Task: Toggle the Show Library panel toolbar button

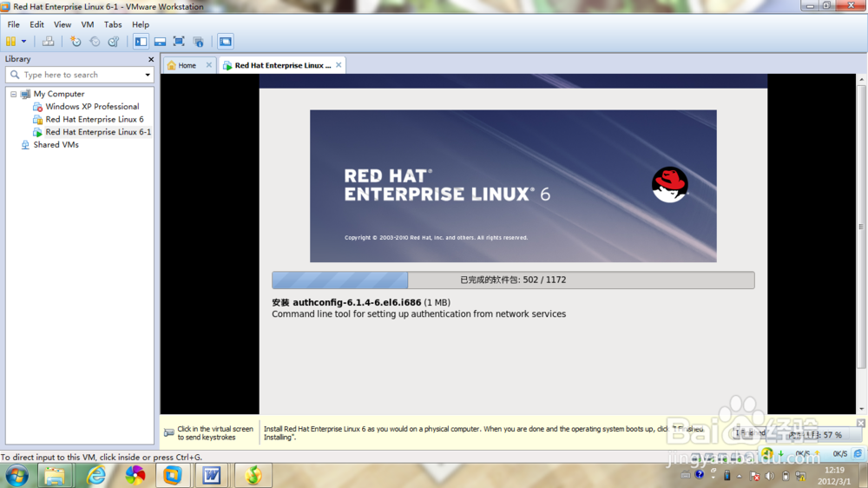Action: coord(141,42)
